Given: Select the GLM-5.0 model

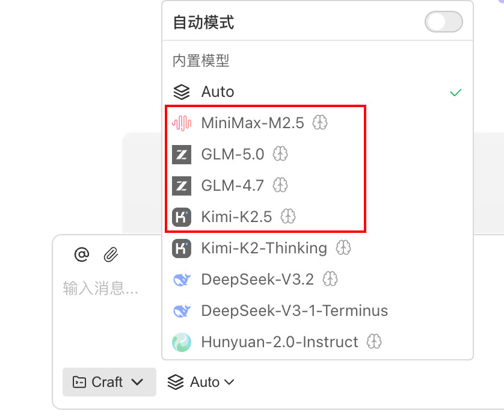Looking at the screenshot, I should pyautogui.click(x=232, y=154).
